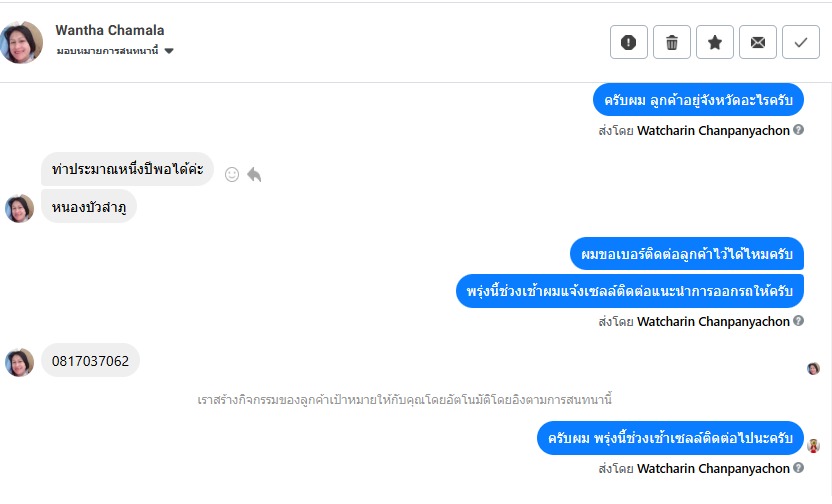Click the seen-by avatar beside last blue message

[814, 446]
